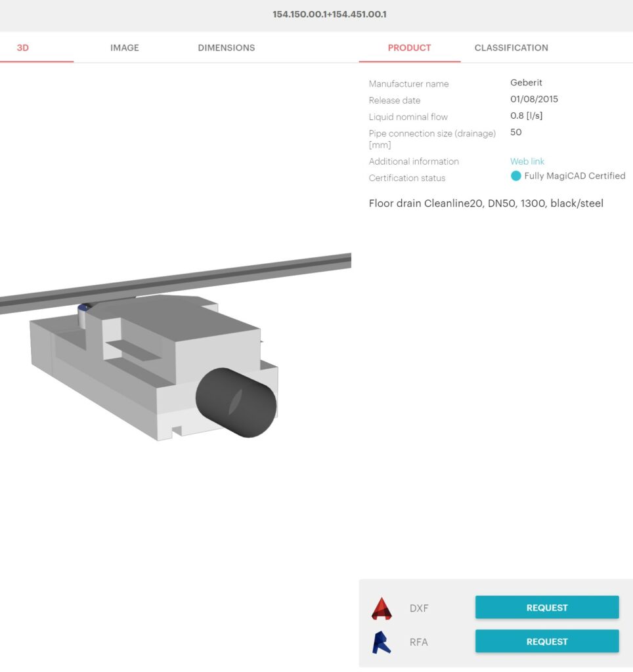Screen dimensions: 633x672
Task: Click the MagiCAD certification status dot
Action: (x=516, y=176)
